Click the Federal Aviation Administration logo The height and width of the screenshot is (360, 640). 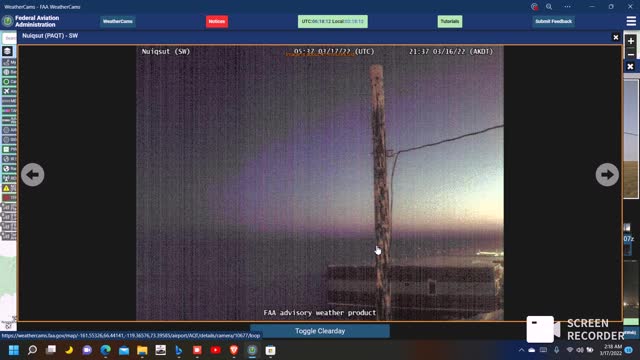(x=7, y=21)
